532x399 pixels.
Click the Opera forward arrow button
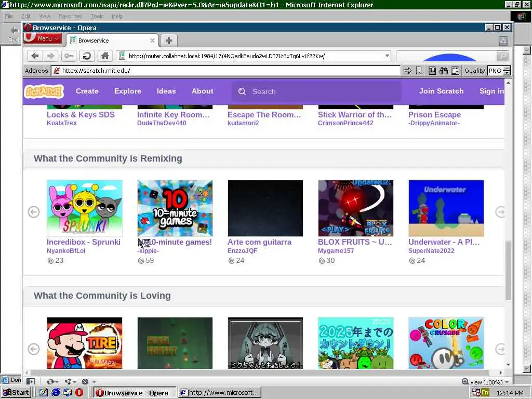pyautogui.click(x=50, y=56)
